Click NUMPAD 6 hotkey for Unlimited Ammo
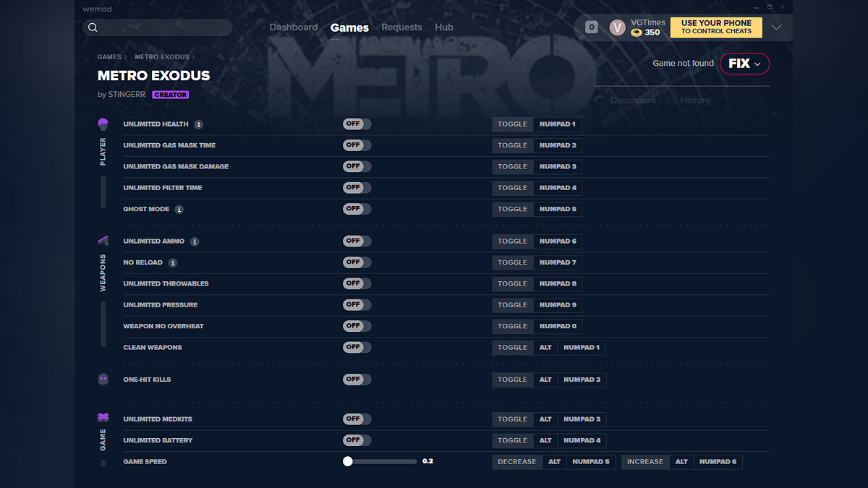868x488 pixels. (558, 241)
